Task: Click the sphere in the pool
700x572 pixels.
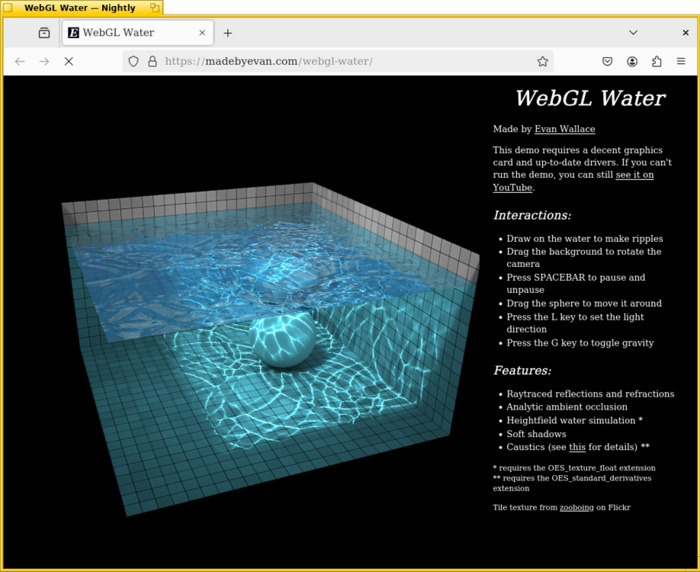Action: coord(282,341)
